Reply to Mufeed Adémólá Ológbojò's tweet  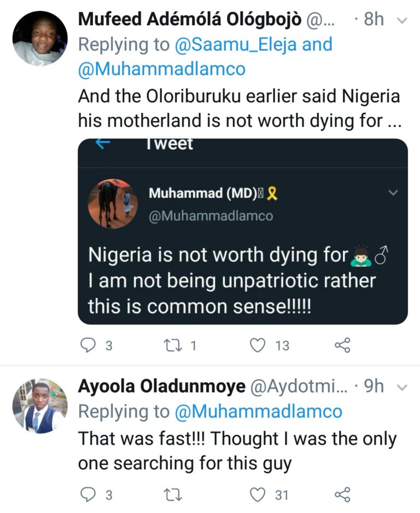point(87,345)
